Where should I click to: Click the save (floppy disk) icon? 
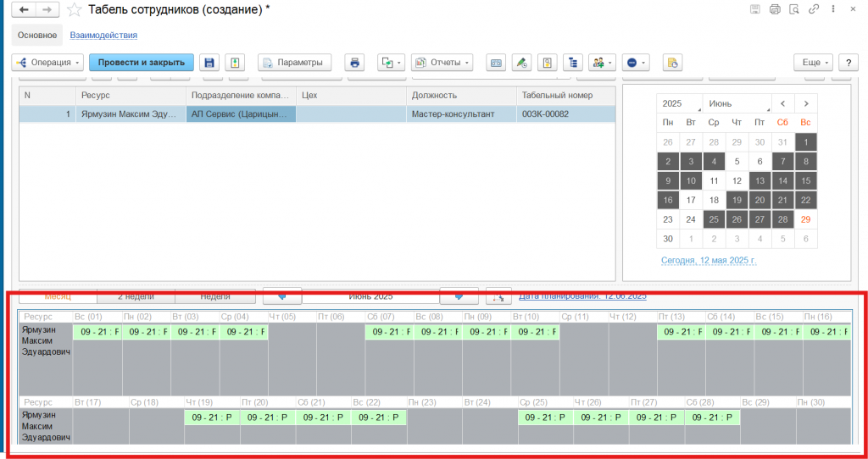[209, 63]
